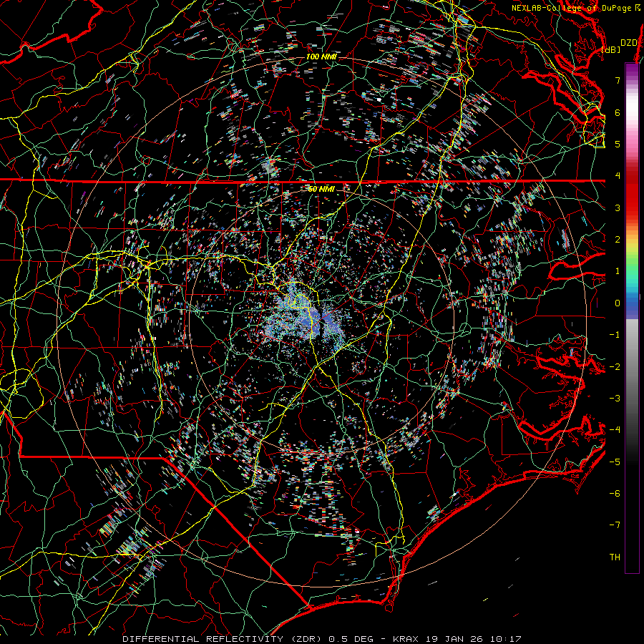Viewport: 644px width, 644px height.
Task: Click the scale value -5
Action: point(615,462)
